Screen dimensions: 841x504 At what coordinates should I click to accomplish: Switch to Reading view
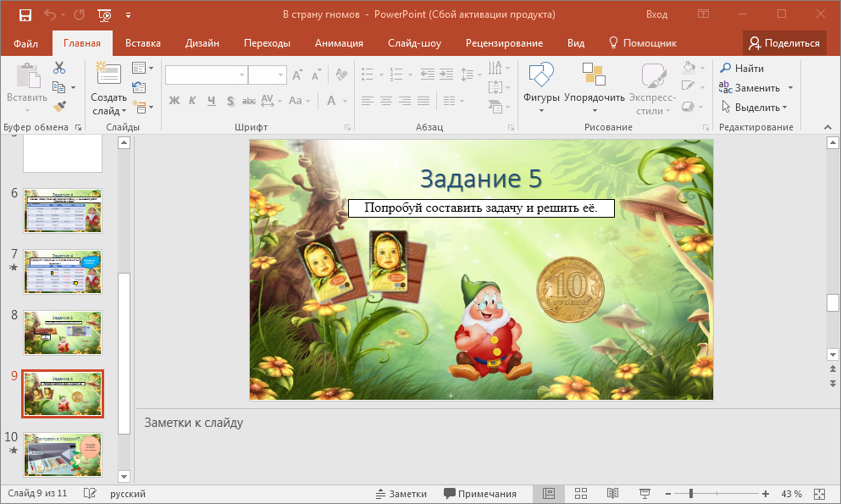tap(612, 493)
